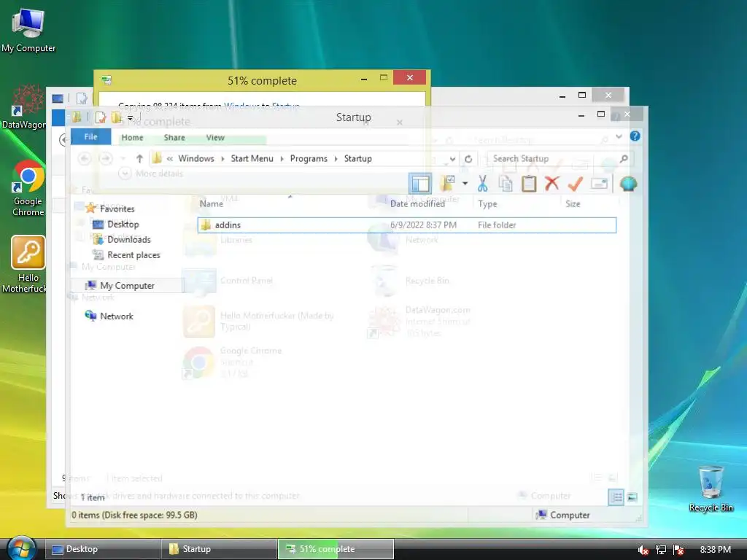Expand the breadcrumb arrow after Start Menu
Image resolution: width=747 pixels, height=560 pixels.
[x=282, y=158]
